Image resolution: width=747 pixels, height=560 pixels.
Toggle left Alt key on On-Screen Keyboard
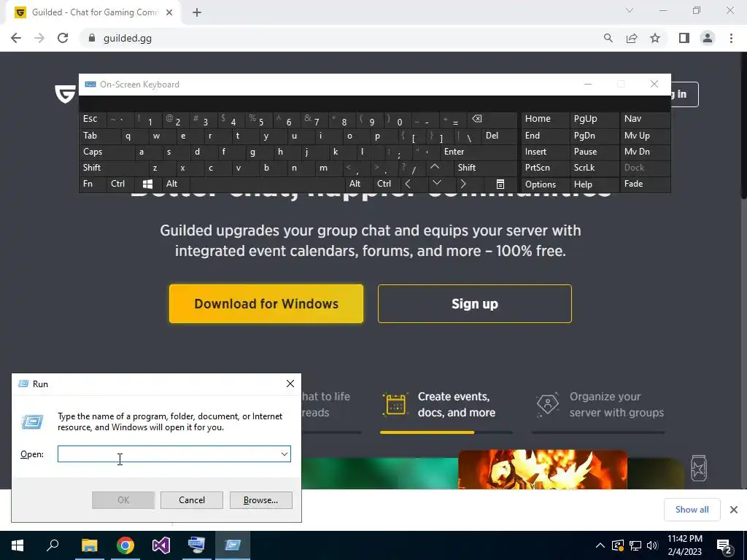[x=176, y=184]
